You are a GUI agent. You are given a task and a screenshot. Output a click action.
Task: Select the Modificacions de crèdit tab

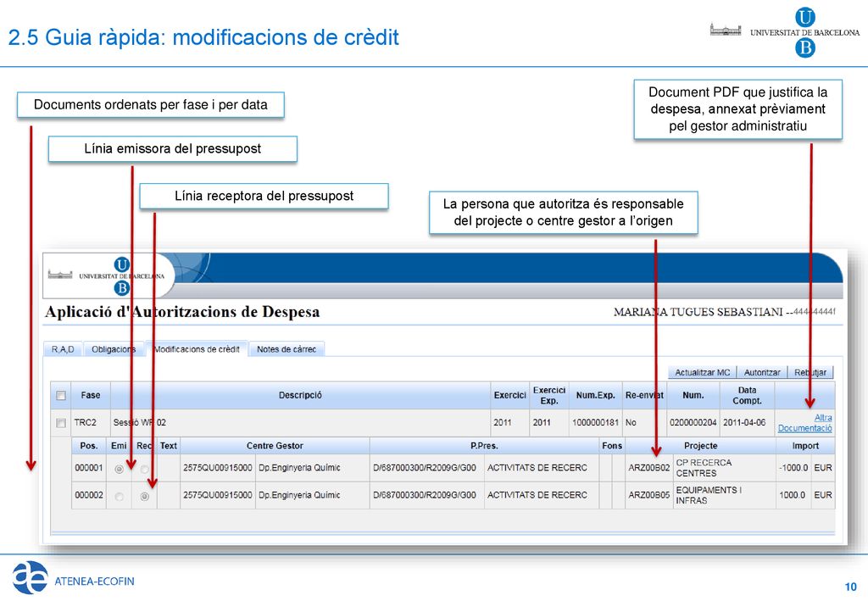197,349
